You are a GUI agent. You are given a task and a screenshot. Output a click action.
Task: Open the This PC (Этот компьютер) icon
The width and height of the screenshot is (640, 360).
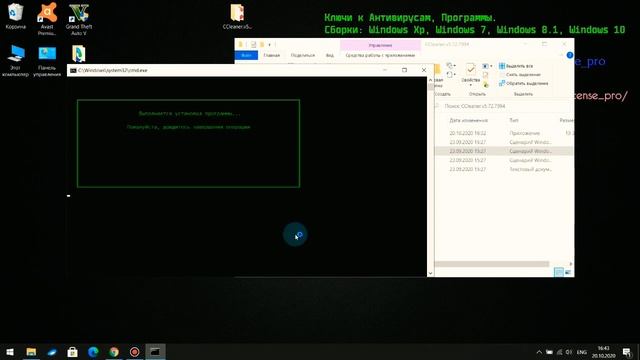[16, 60]
